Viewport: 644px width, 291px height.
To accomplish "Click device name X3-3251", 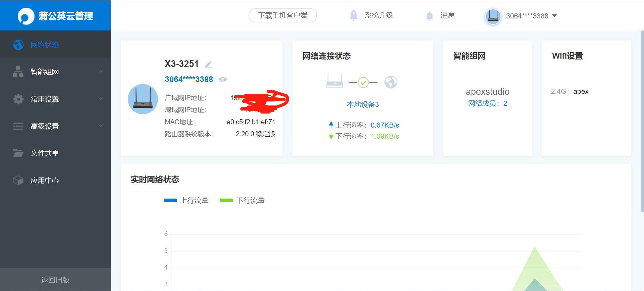I will click(181, 64).
